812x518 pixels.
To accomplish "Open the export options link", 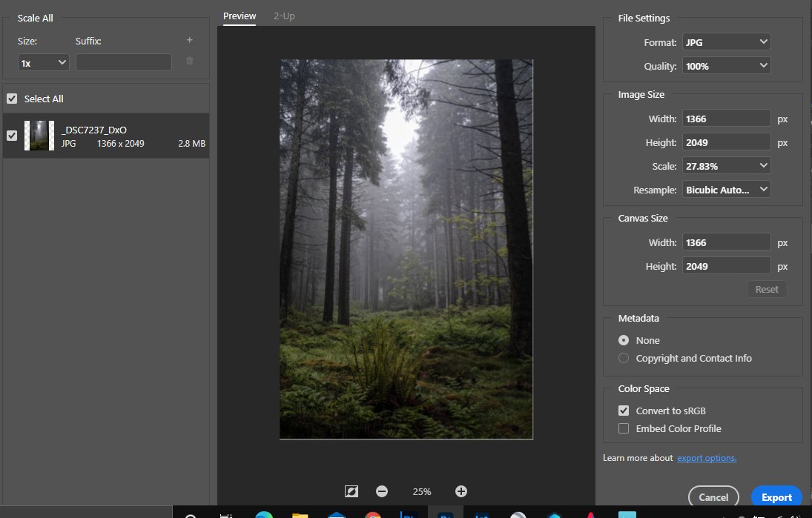I will click(707, 458).
